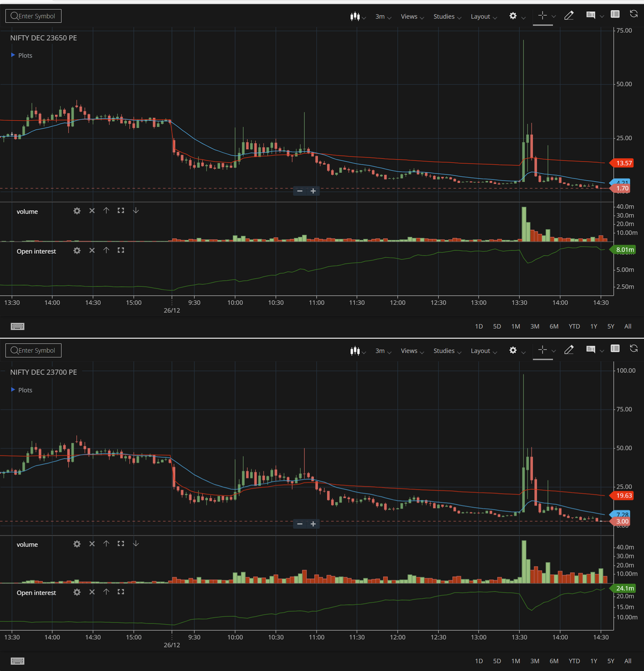Move volume panel down in bottom chart
644x671 pixels.
pos(135,544)
